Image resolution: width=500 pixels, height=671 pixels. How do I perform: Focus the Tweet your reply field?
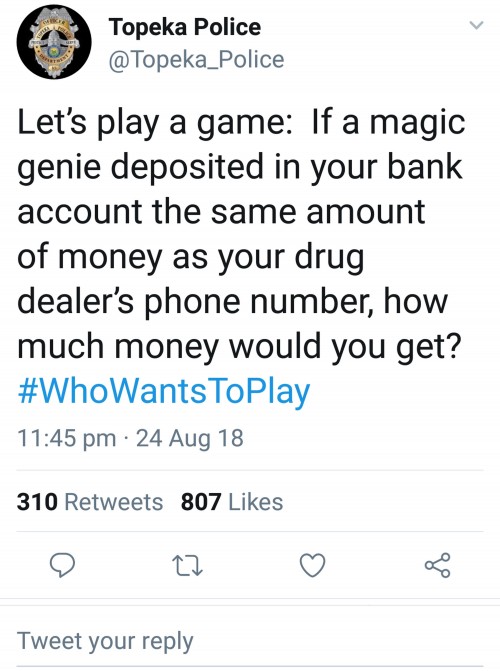pyautogui.click(x=250, y=641)
